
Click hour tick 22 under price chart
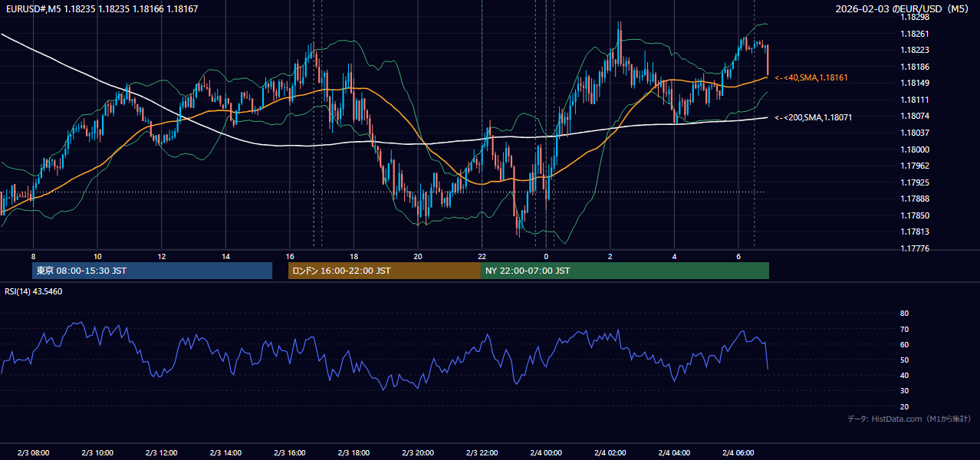click(x=482, y=256)
